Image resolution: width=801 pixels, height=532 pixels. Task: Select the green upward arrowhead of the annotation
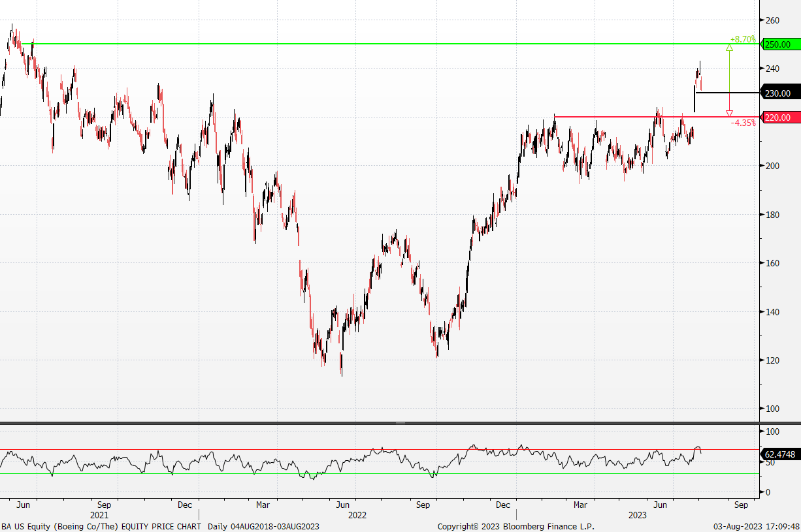click(x=729, y=48)
